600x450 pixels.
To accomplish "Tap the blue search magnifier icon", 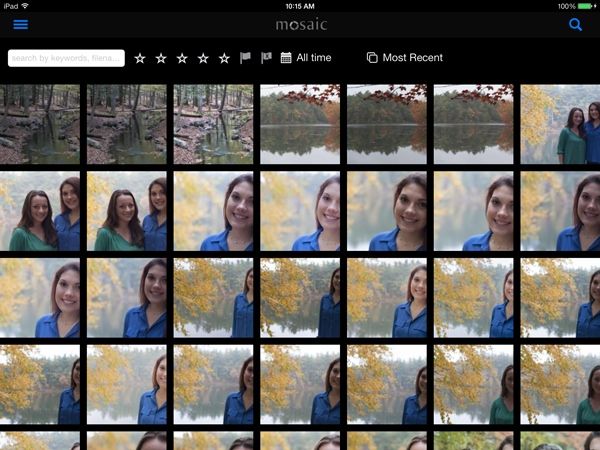I will tap(575, 25).
